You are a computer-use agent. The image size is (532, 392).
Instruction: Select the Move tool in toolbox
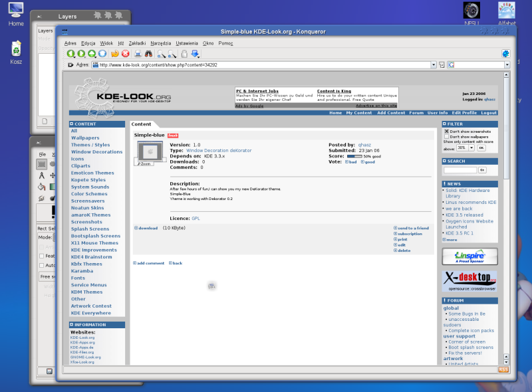coord(53,175)
